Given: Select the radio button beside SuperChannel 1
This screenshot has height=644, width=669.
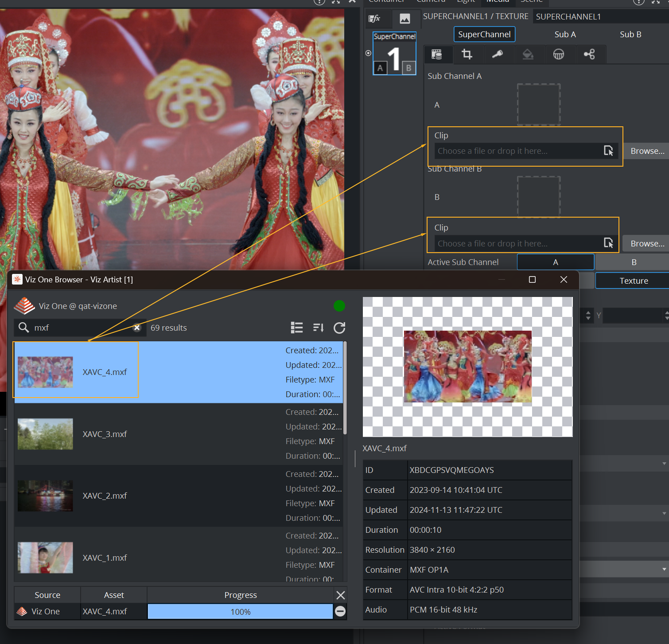Looking at the screenshot, I should [x=368, y=53].
